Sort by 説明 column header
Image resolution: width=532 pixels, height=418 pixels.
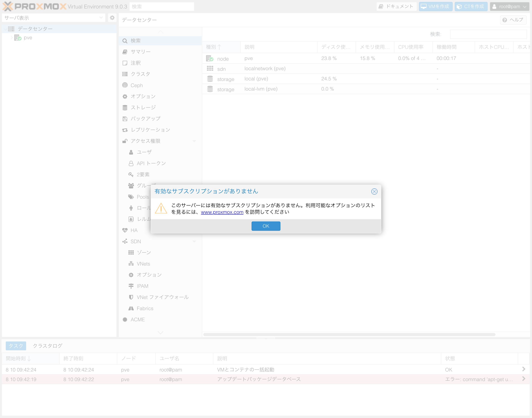coord(279,47)
